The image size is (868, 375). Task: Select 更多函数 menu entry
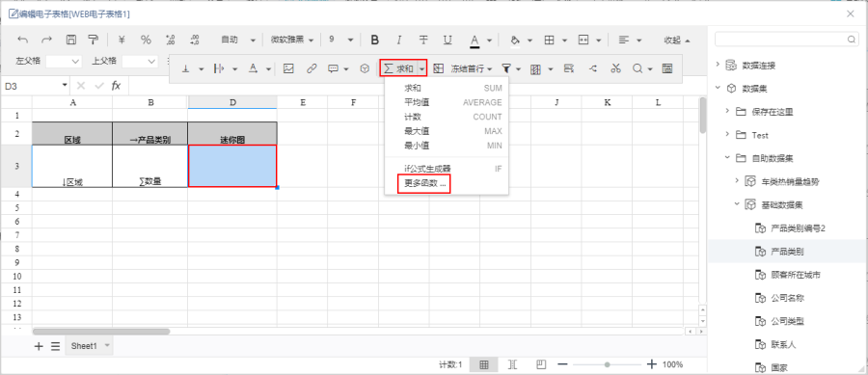tap(424, 183)
